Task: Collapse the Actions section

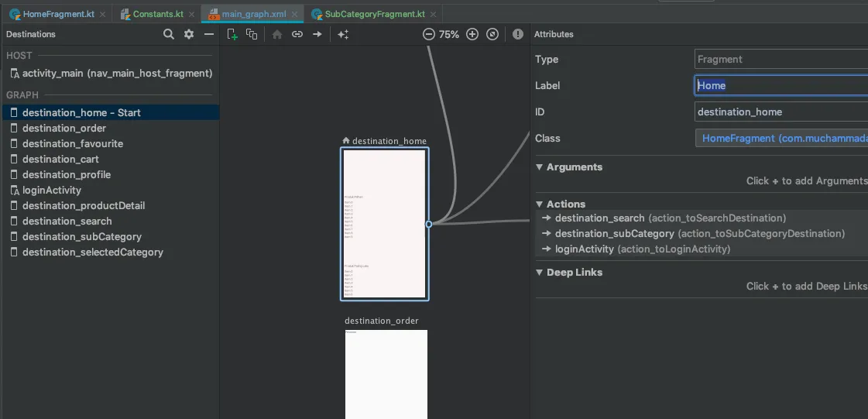Action: 539,204
